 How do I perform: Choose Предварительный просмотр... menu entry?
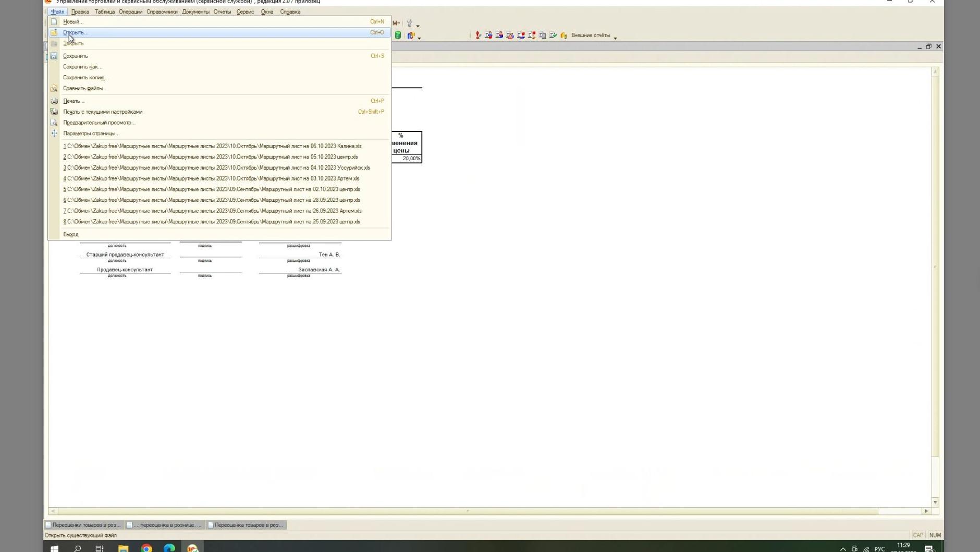[x=219, y=123]
